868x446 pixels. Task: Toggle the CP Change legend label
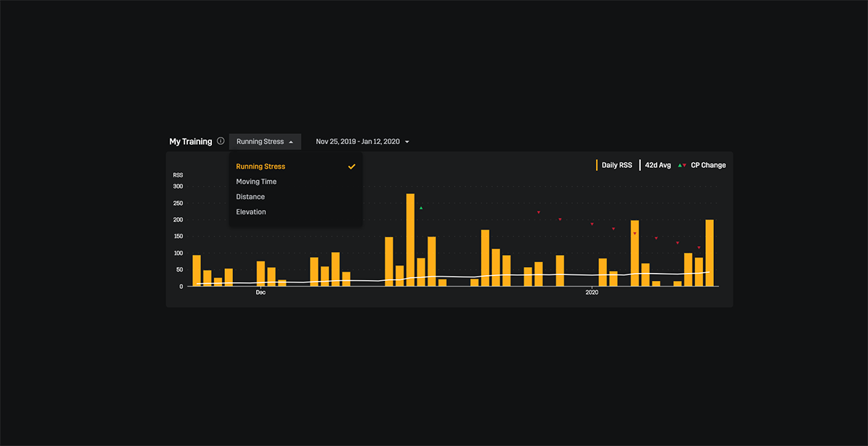[x=708, y=165]
